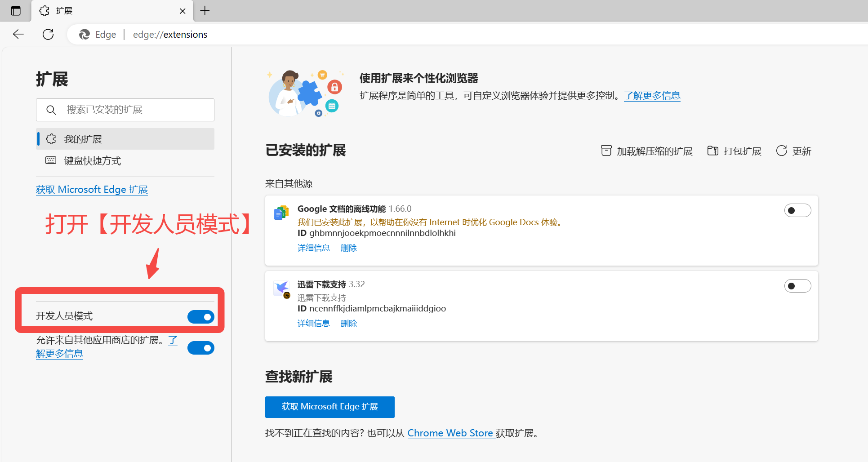Screen dimensions: 868x462
Task: Open 获取 Microsoft Edge 扩展 sidebar link
Action: [92, 190]
